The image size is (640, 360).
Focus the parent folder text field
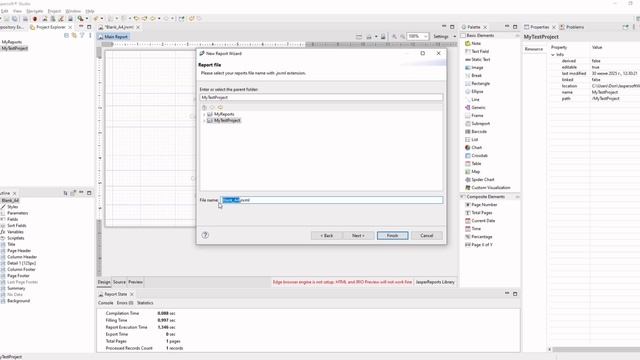(x=321, y=97)
